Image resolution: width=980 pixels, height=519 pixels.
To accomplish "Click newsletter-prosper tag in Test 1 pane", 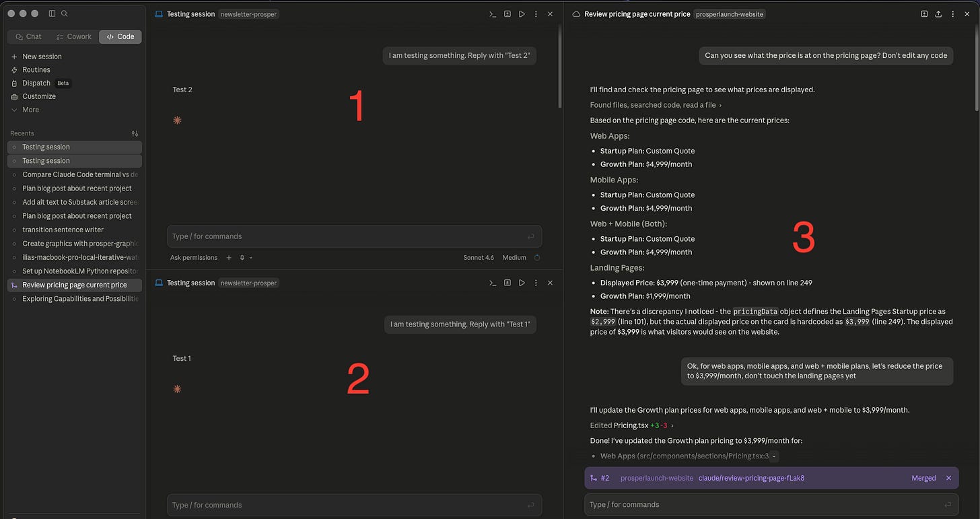I will point(248,283).
